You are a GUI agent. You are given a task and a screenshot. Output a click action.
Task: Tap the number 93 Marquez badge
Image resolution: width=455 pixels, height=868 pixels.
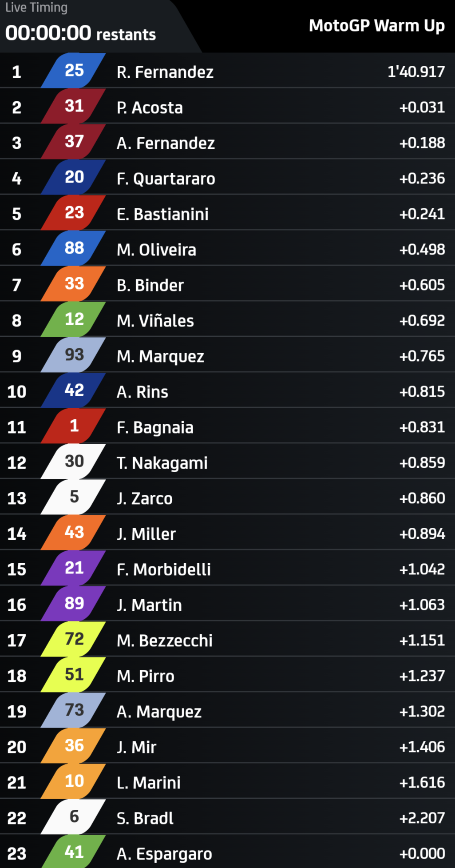[74, 355]
